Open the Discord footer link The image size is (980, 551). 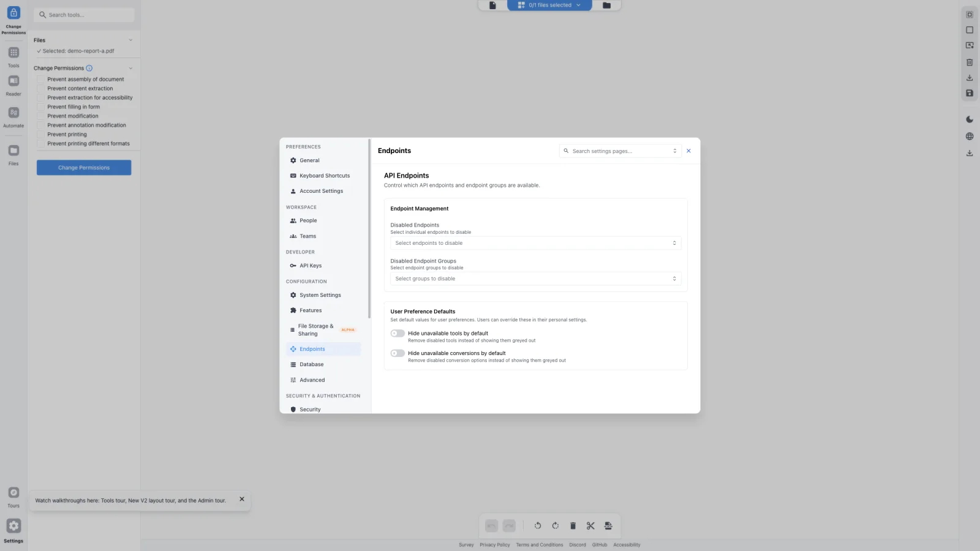point(578,545)
